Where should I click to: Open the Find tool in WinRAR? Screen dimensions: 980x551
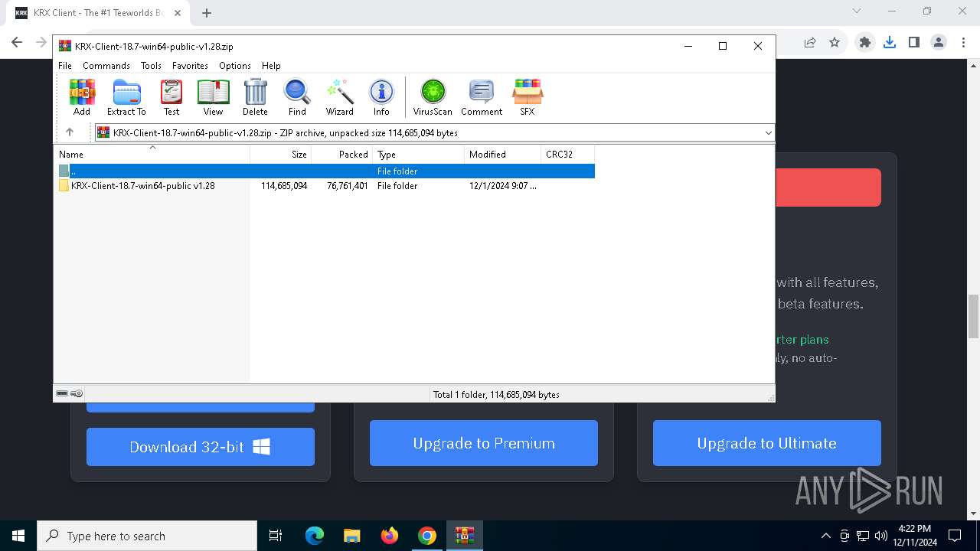297,97
